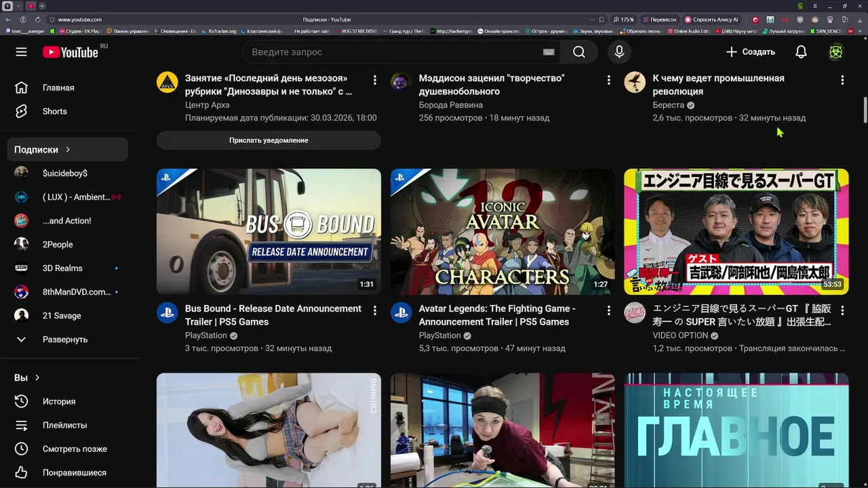The height and width of the screenshot is (488, 868).
Task: Click the Создать button
Action: coord(750,52)
